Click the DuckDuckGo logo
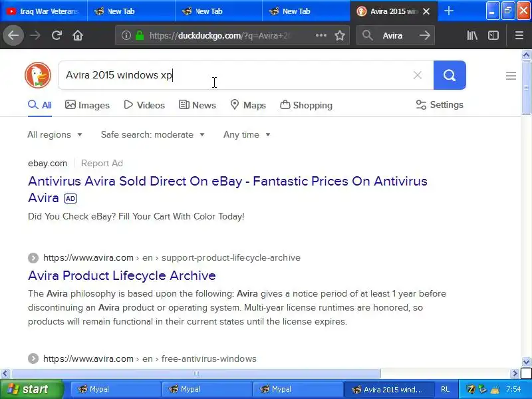Viewport: 532px width, 399px height. point(38,75)
